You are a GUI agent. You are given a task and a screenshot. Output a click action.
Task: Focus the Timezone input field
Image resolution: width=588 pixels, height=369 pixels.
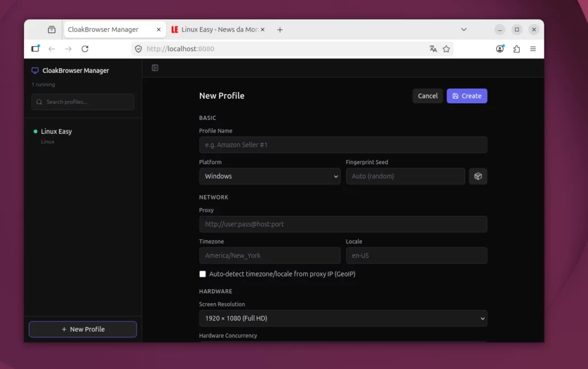tap(270, 255)
